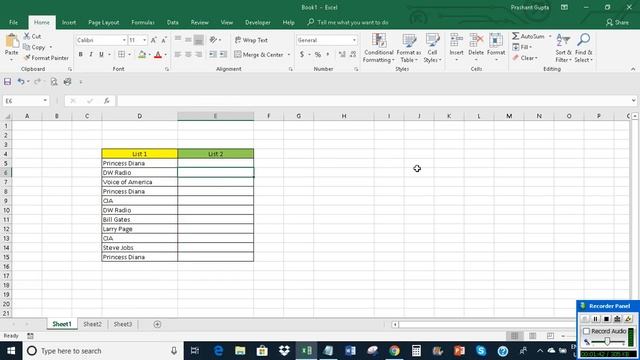The width and height of the screenshot is (640, 360).
Task: Open Google Chrome from taskbar
Action: pos(394,351)
